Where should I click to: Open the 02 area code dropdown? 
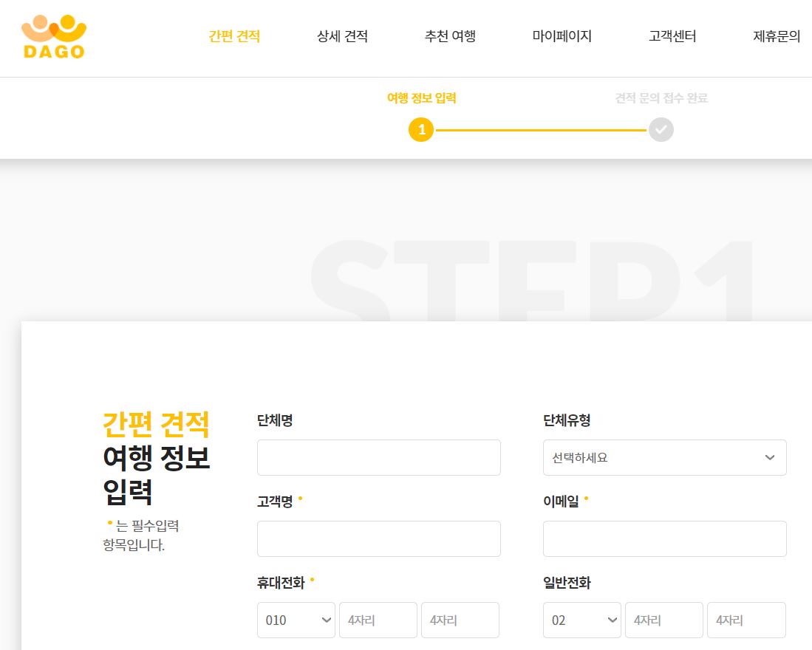click(582, 620)
